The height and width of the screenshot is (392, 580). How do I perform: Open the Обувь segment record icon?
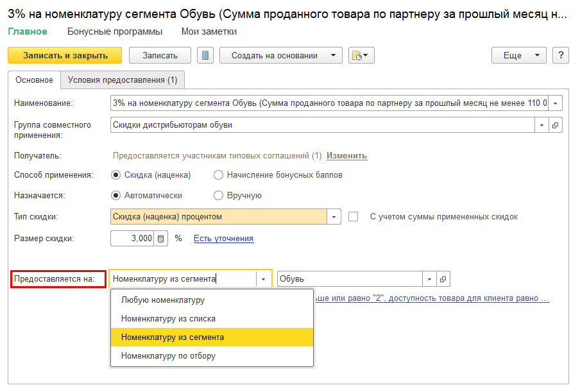tap(443, 279)
